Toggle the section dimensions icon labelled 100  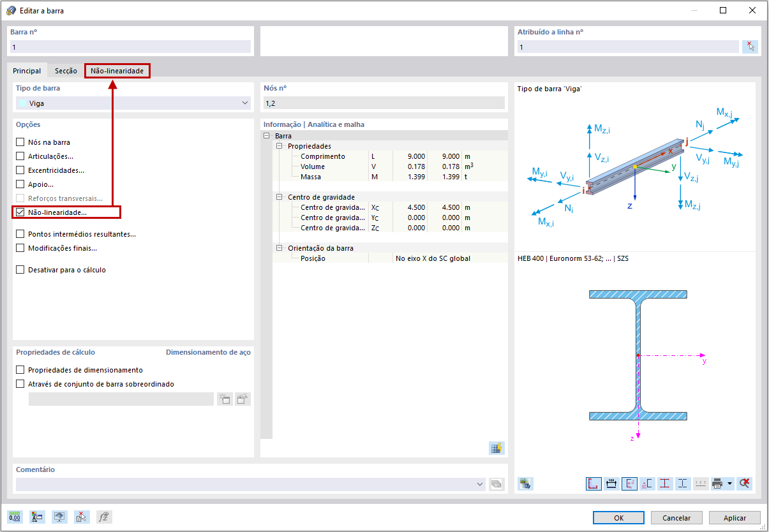coord(611,484)
